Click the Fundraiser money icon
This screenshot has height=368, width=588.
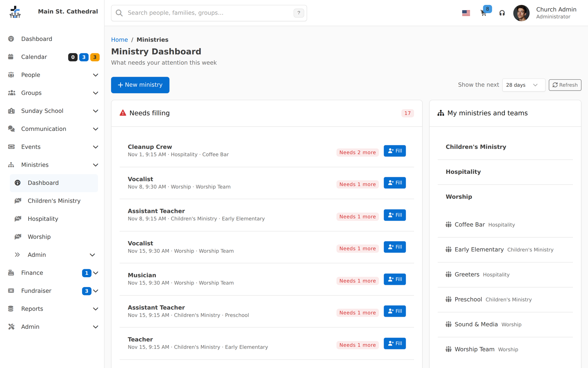(11, 291)
